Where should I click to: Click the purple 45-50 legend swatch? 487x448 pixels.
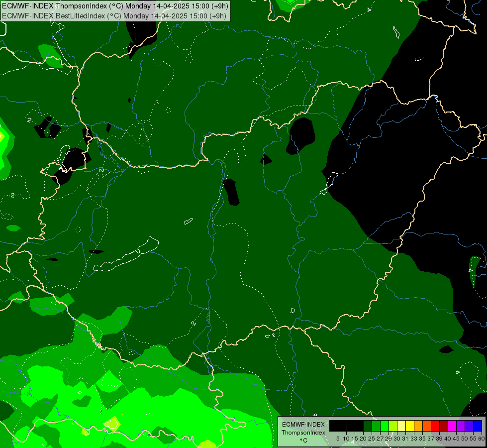tap(461, 426)
